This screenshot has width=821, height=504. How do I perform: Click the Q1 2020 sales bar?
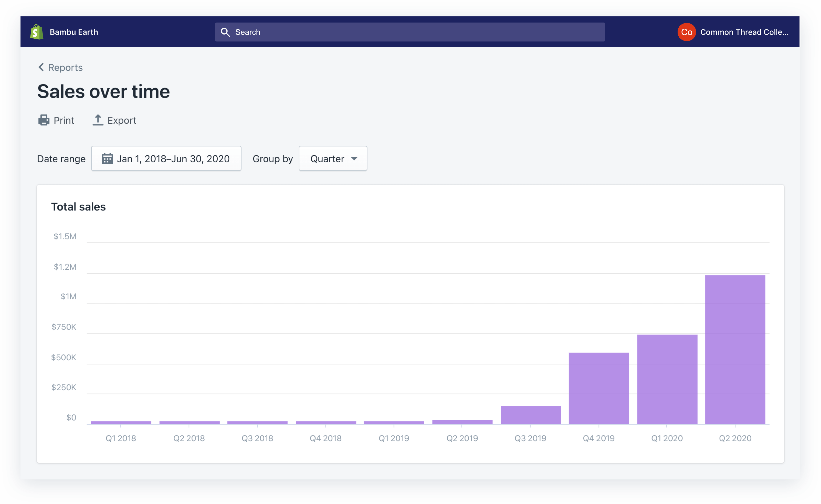pyautogui.click(x=667, y=379)
